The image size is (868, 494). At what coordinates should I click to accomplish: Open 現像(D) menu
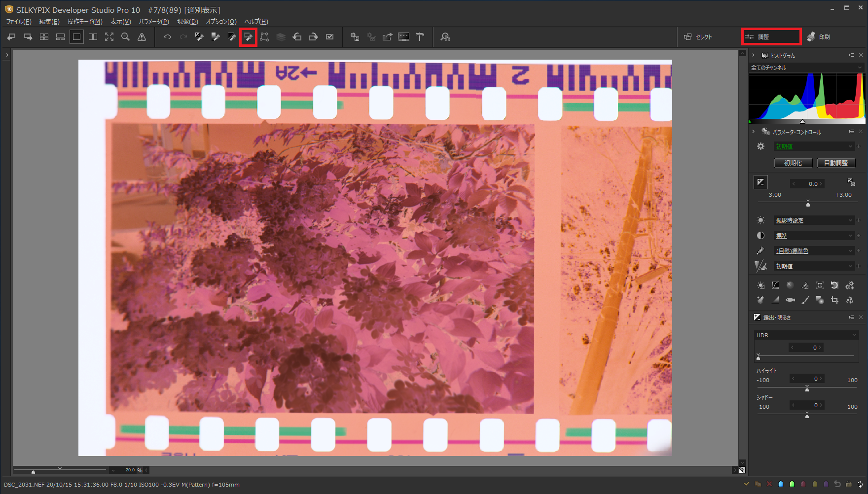click(x=187, y=22)
